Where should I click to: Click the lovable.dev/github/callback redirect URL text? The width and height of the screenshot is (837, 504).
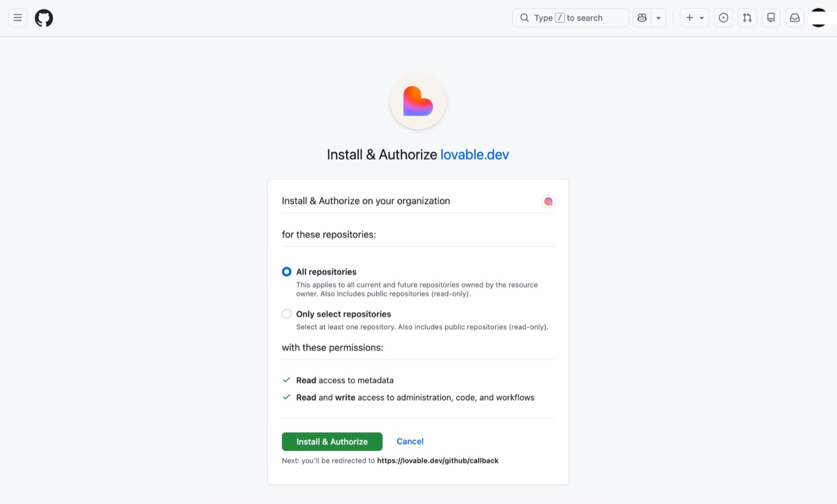click(438, 461)
